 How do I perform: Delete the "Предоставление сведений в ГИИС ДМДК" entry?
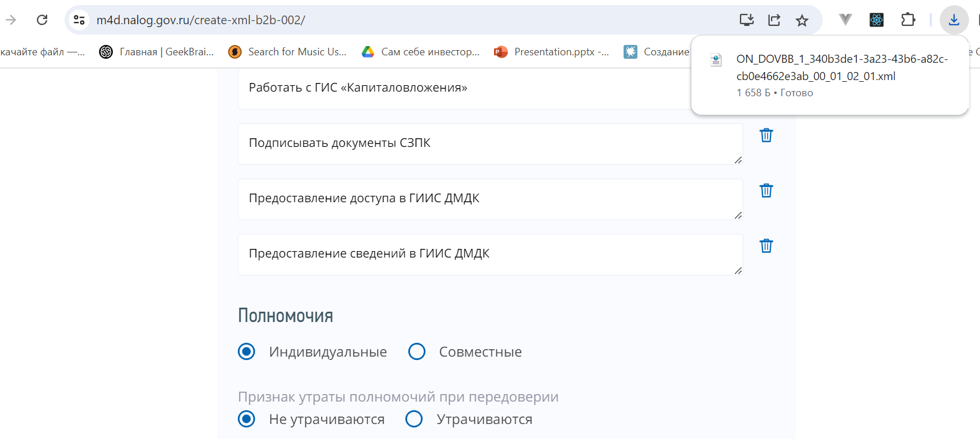point(766,246)
